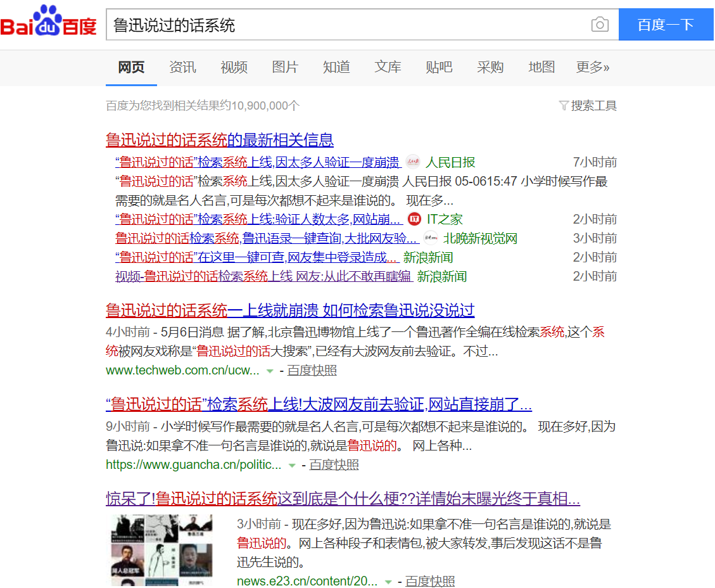This screenshot has width=715, height=588.
Task: Switch to the 贴吧 tab
Action: [x=439, y=68]
